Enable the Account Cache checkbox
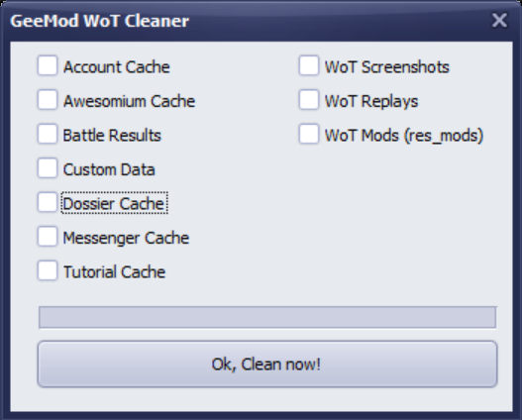This screenshot has width=522, height=420. coord(48,65)
